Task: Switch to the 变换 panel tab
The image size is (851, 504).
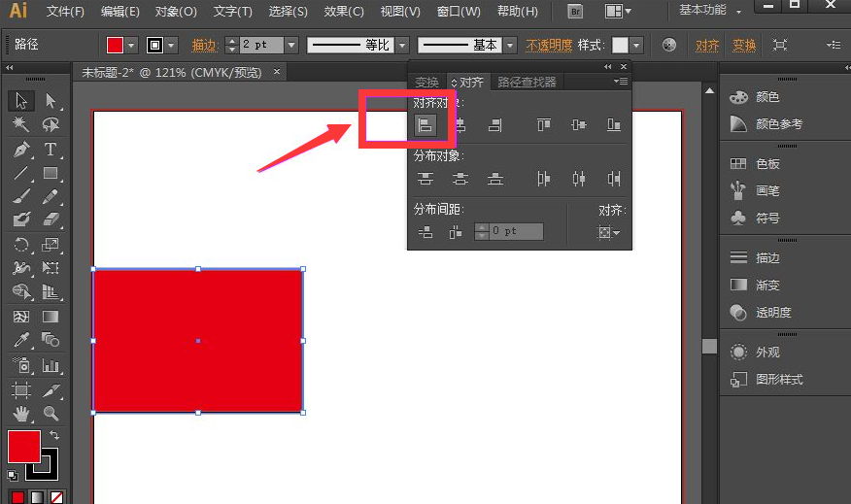Action: click(x=426, y=82)
